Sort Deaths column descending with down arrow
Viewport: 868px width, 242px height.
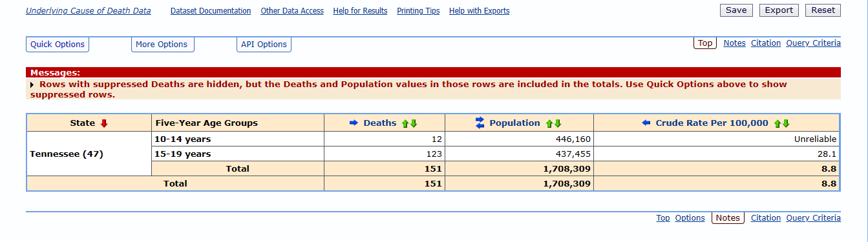(x=414, y=123)
